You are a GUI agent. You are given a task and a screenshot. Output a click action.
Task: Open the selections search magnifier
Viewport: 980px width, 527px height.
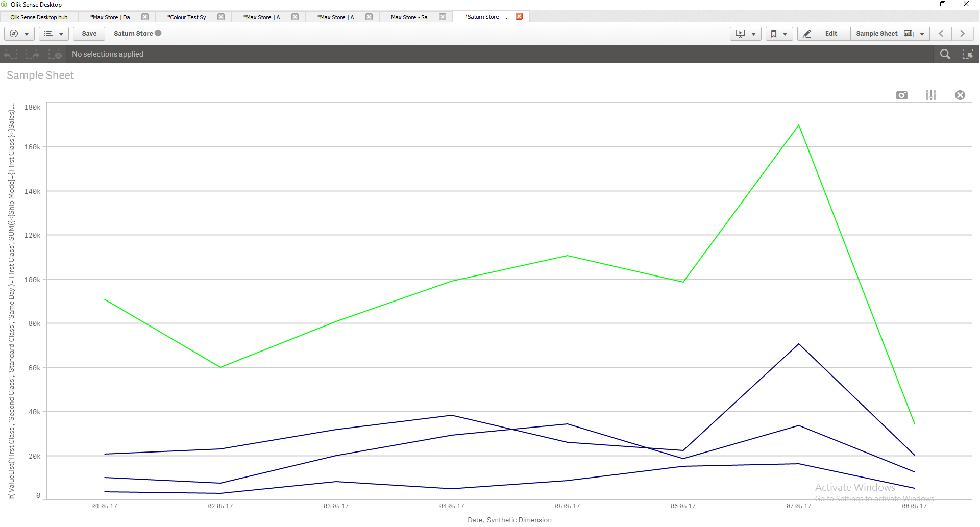(x=945, y=54)
